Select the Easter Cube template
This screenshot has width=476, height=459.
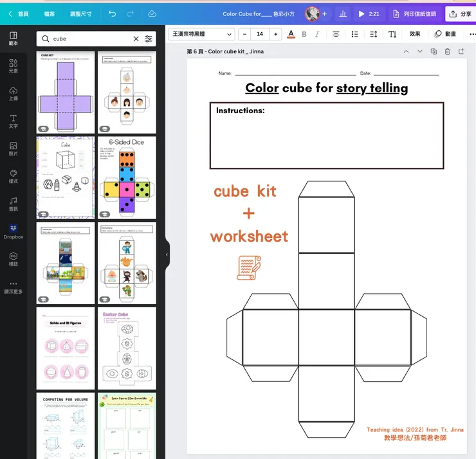(127, 348)
